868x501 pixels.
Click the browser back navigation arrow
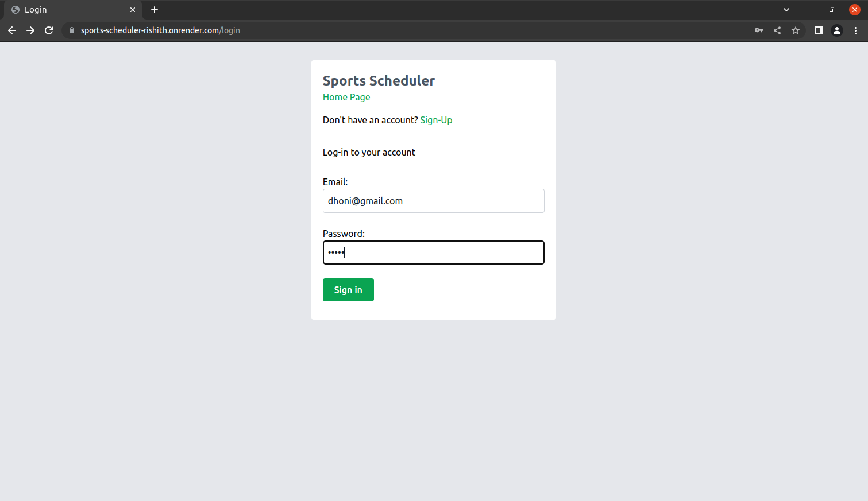[12, 30]
